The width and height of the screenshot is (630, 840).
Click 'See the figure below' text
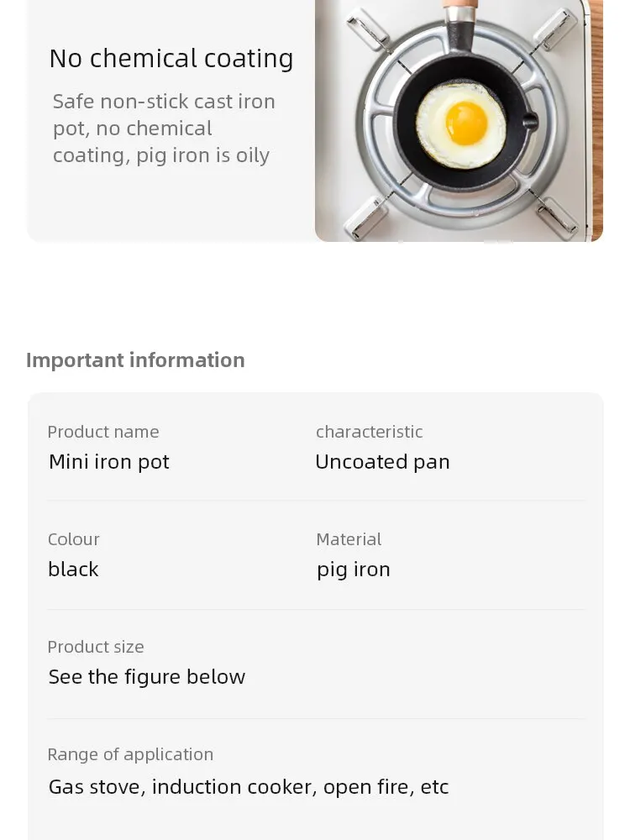point(147,677)
